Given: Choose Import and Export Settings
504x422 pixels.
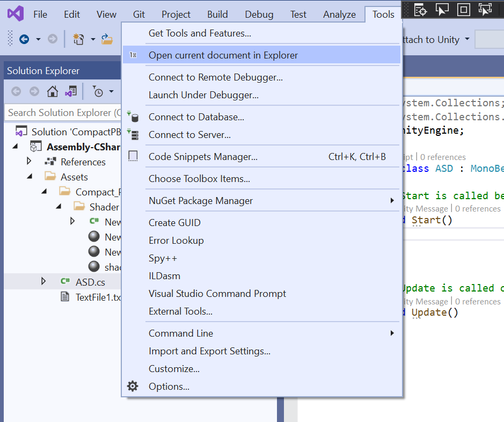Looking at the screenshot, I should pos(261,351).
